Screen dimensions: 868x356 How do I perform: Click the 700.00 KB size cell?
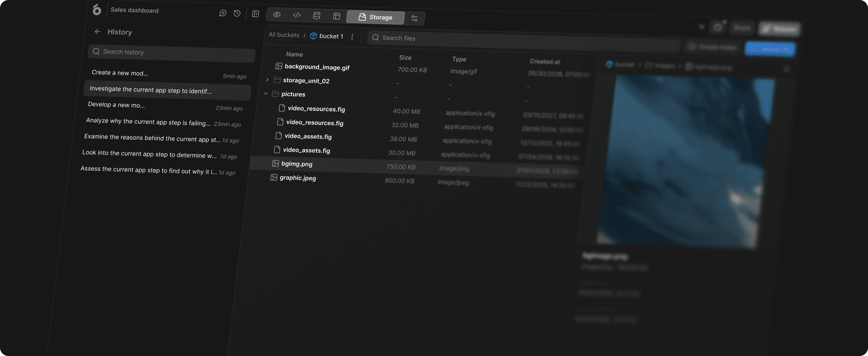click(412, 70)
